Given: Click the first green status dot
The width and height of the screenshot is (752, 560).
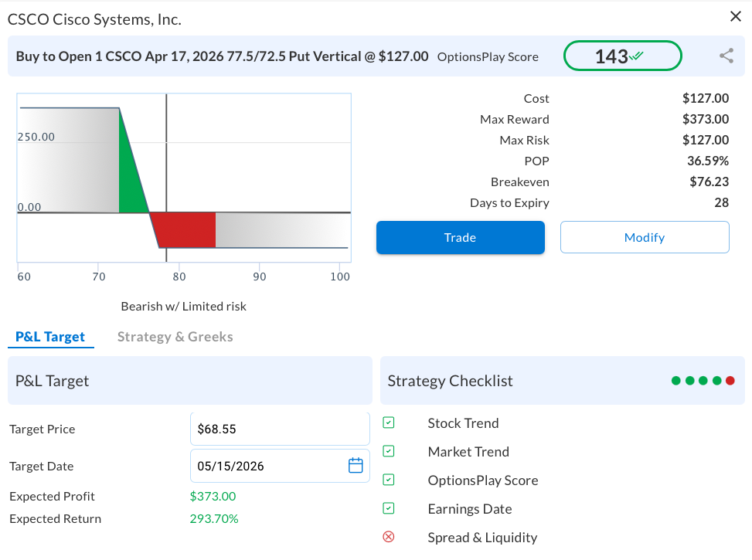Looking at the screenshot, I should pyautogui.click(x=676, y=381).
